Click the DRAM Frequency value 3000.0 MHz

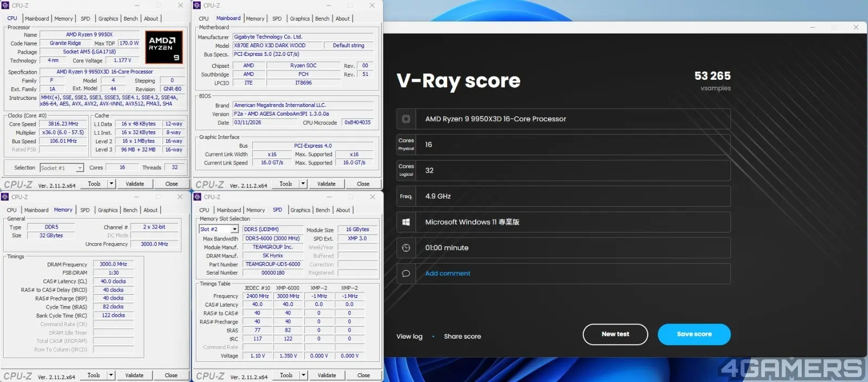tap(113, 264)
